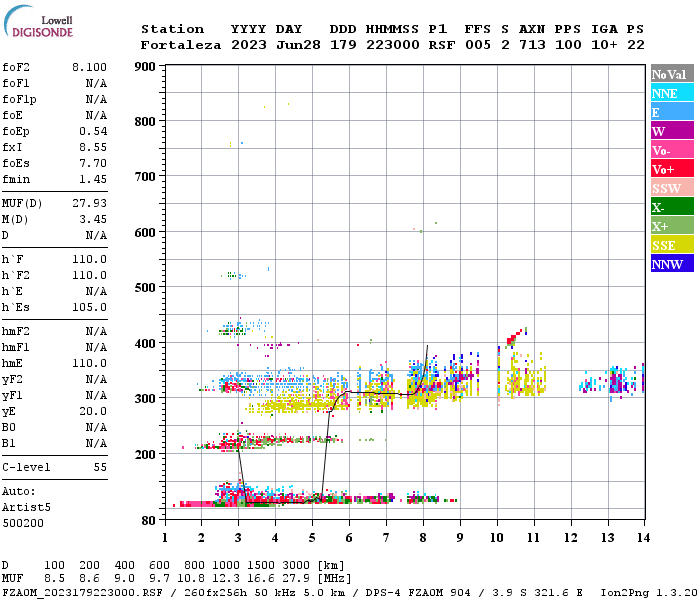
Task: Select the E blue legend swatch
Action: (x=672, y=112)
